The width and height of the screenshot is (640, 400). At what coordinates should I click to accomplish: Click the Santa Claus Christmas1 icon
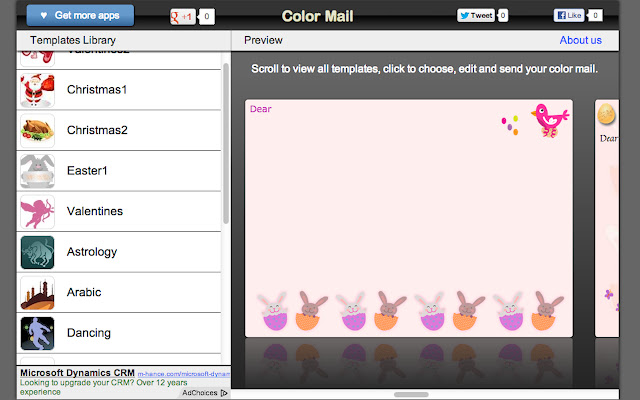37,90
